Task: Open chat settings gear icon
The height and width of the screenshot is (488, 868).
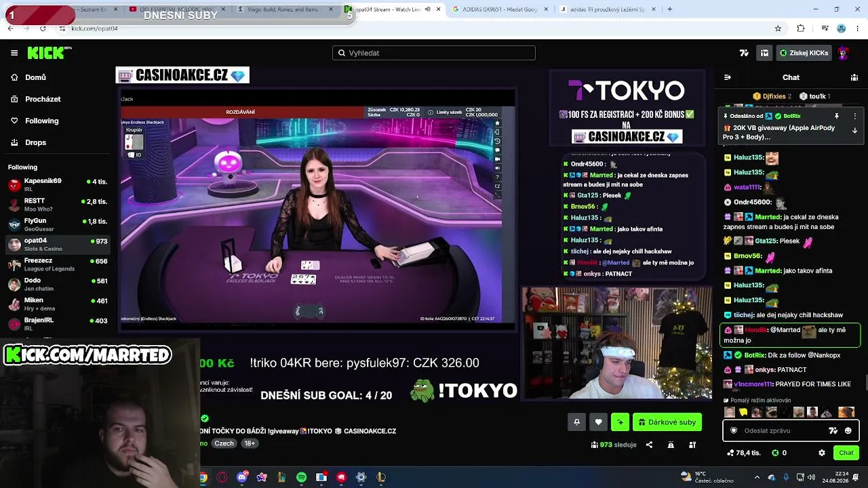Action: pyautogui.click(x=822, y=453)
